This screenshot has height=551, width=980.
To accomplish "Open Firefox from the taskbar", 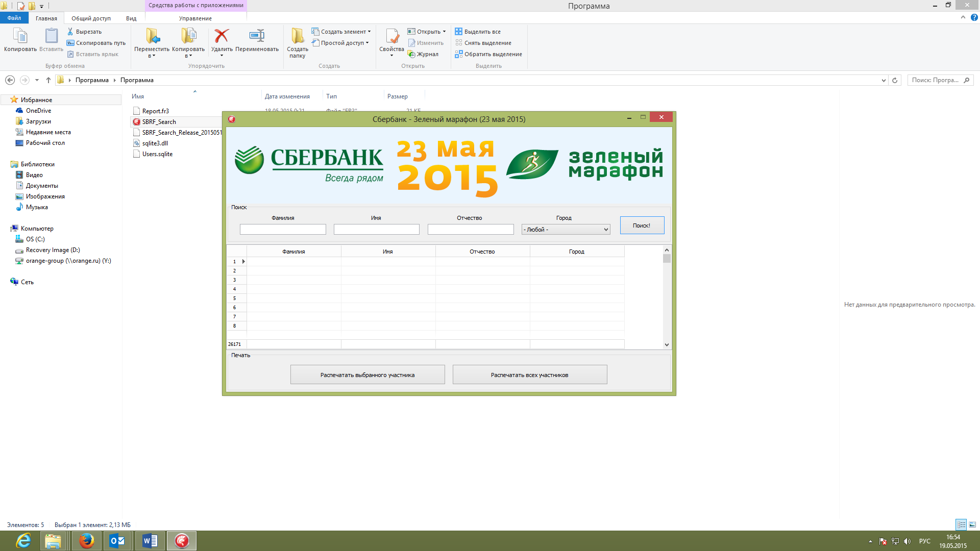I will click(87, 541).
